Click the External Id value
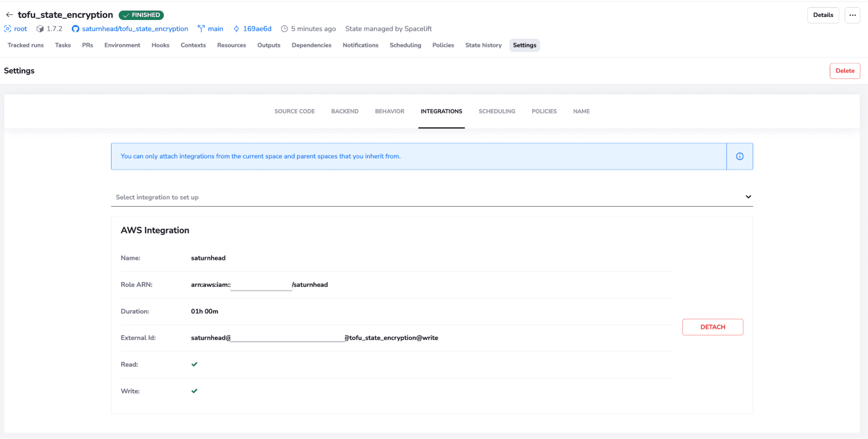 pos(315,338)
